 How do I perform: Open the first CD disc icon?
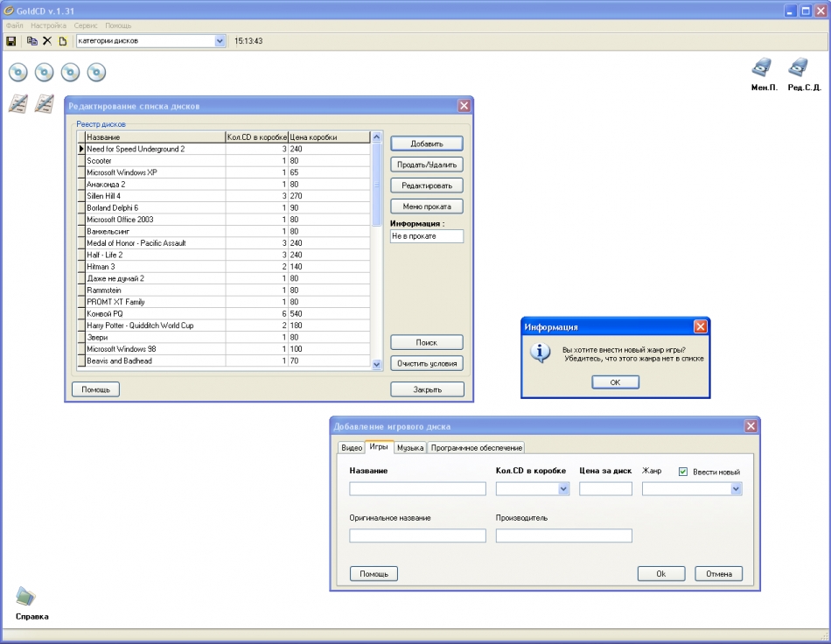point(18,72)
